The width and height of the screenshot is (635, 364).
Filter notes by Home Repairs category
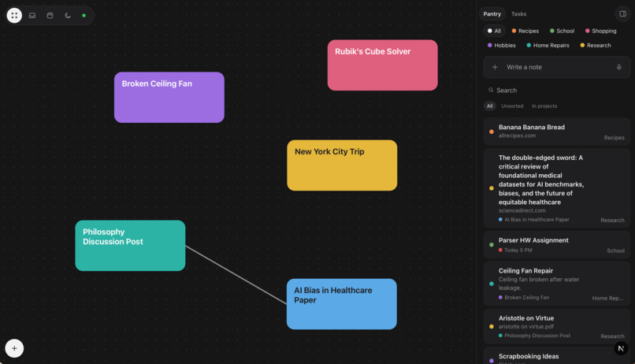tap(548, 46)
